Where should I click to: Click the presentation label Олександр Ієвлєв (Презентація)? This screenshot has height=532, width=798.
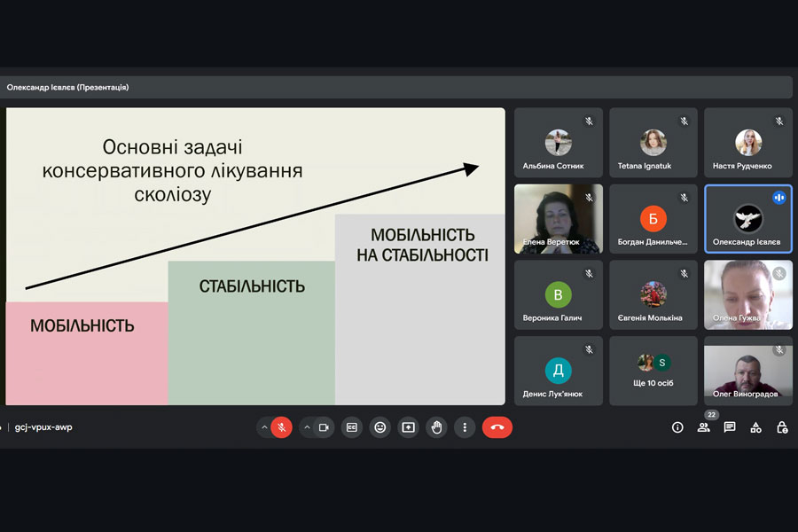click(x=67, y=88)
